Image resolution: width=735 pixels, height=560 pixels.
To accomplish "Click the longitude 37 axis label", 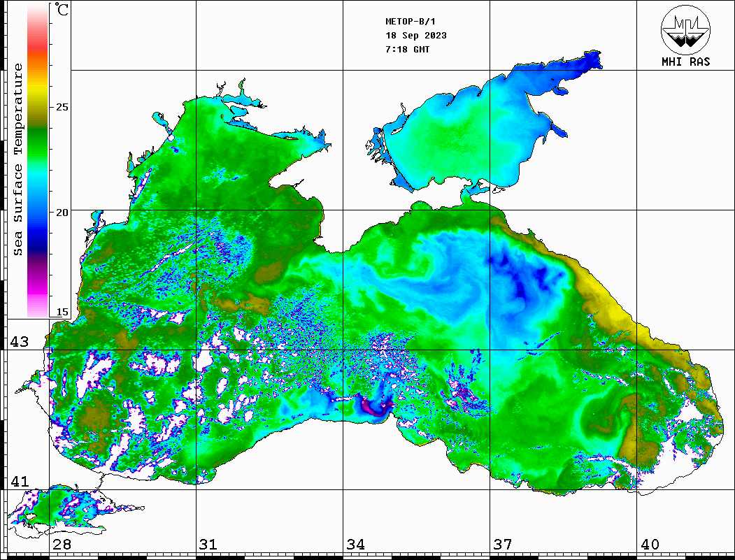I will (502, 545).
